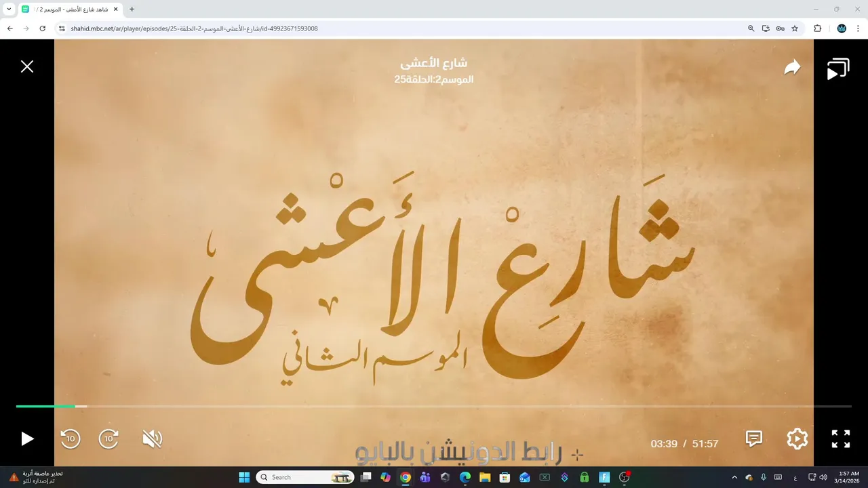This screenshot has height=488, width=868.
Task: Open Chrome tab search dropdown
Action: tap(9, 9)
